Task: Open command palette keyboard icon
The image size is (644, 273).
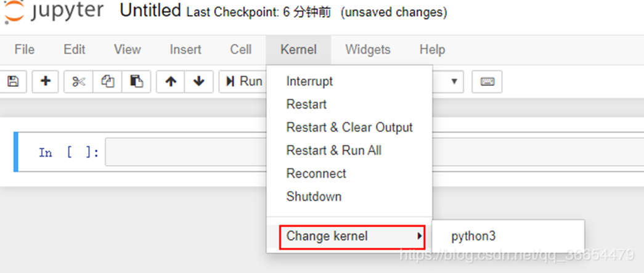Action: pyautogui.click(x=487, y=82)
